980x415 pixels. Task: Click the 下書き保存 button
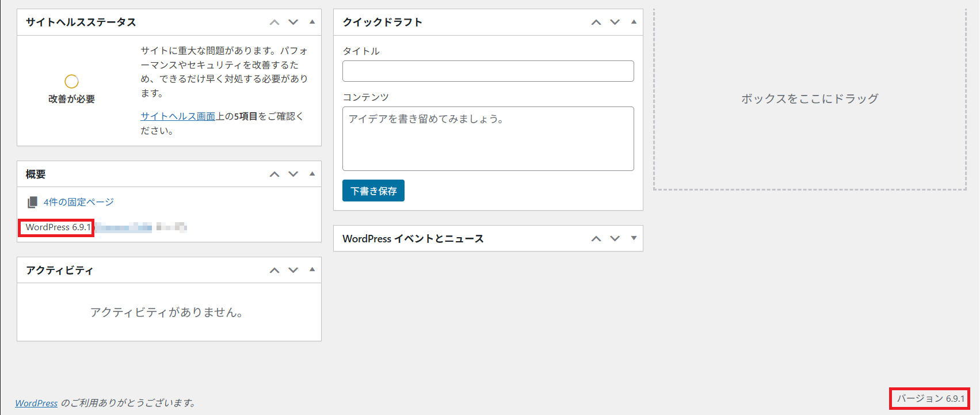pyautogui.click(x=373, y=191)
